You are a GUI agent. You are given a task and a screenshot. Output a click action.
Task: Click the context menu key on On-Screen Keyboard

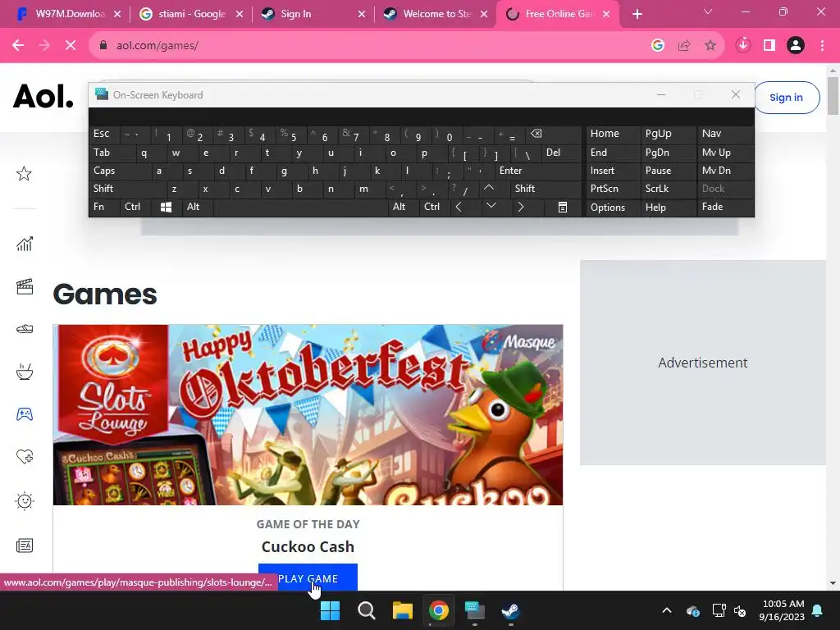(563, 207)
